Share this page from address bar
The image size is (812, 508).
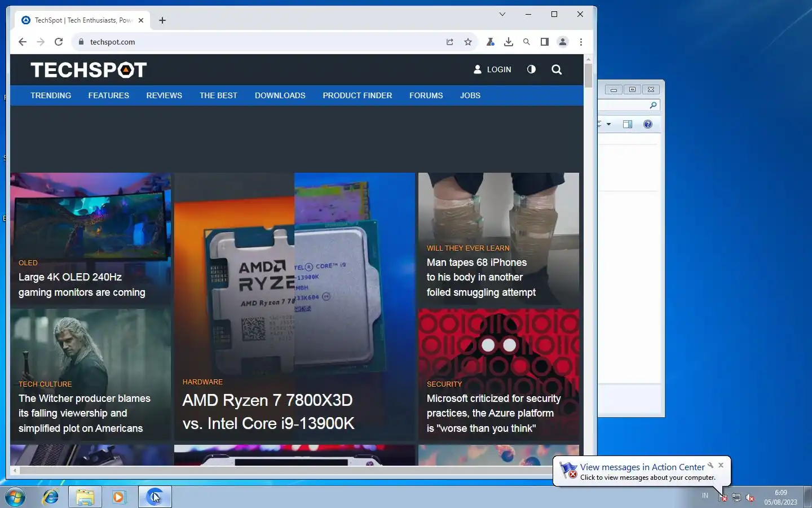pos(449,42)
